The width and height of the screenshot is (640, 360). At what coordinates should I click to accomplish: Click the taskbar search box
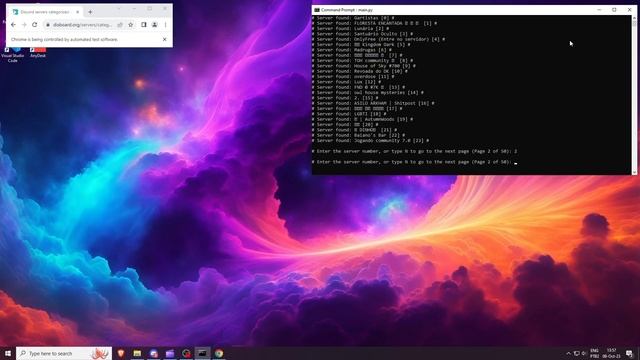coord(64,353)
